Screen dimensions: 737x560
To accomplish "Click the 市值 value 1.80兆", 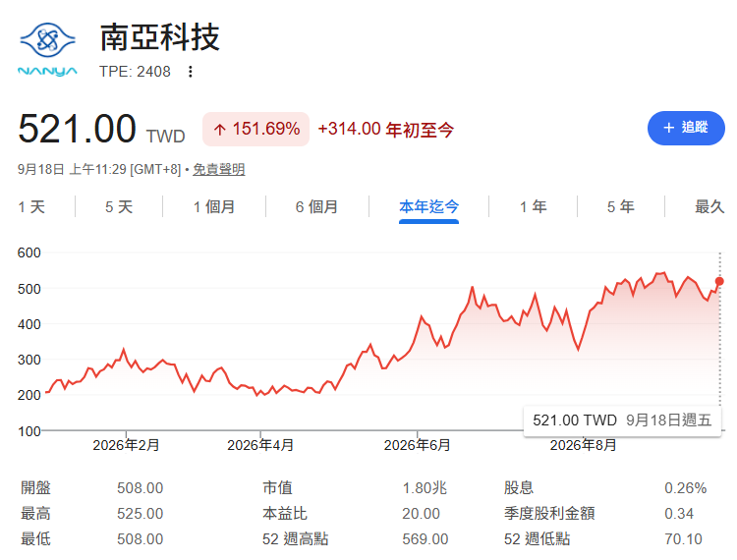I will [x=425, y=488].
